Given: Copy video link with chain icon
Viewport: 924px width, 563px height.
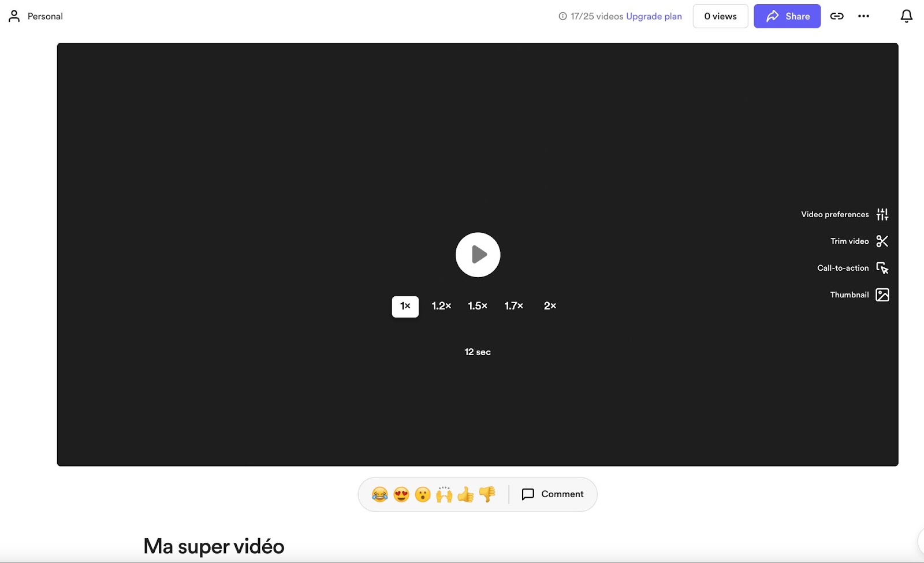Looking at the screenshot, I should 837,16.
